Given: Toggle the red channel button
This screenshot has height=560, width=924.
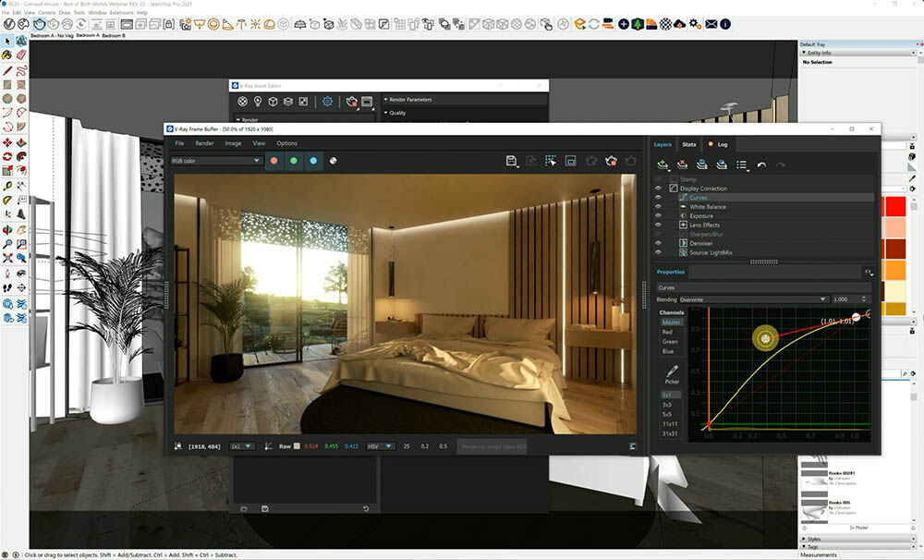Looking at the screenshot, I should pyautogui.click(x=274, y=161).
